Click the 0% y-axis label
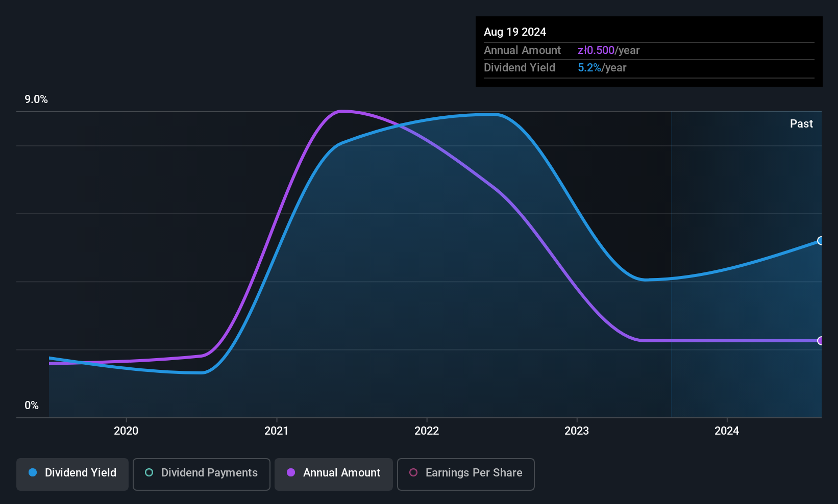838x504 pixels. pyautogui.click(x=32, y=406)
